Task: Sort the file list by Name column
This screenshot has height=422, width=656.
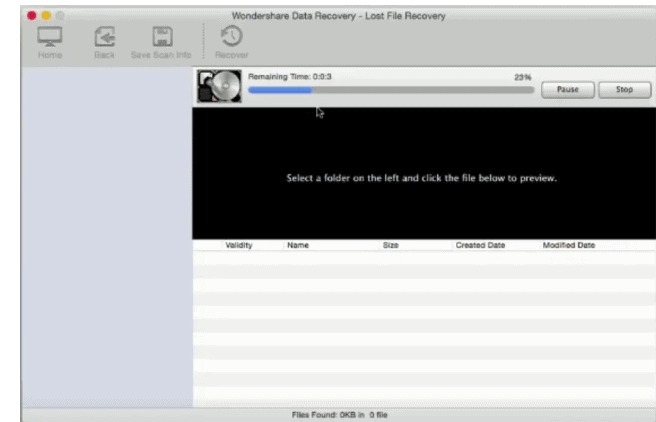Action: coord(298,245)
